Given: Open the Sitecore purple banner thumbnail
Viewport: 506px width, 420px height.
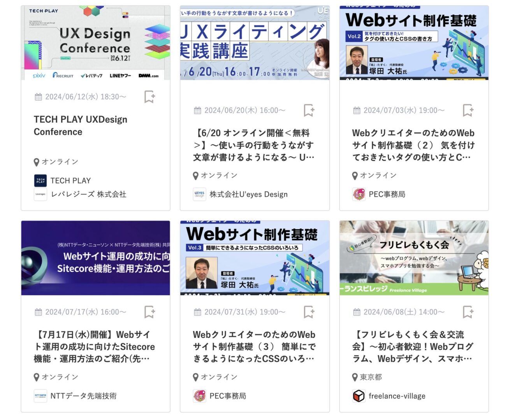Looking at the screenshot, I should (96, 258).
